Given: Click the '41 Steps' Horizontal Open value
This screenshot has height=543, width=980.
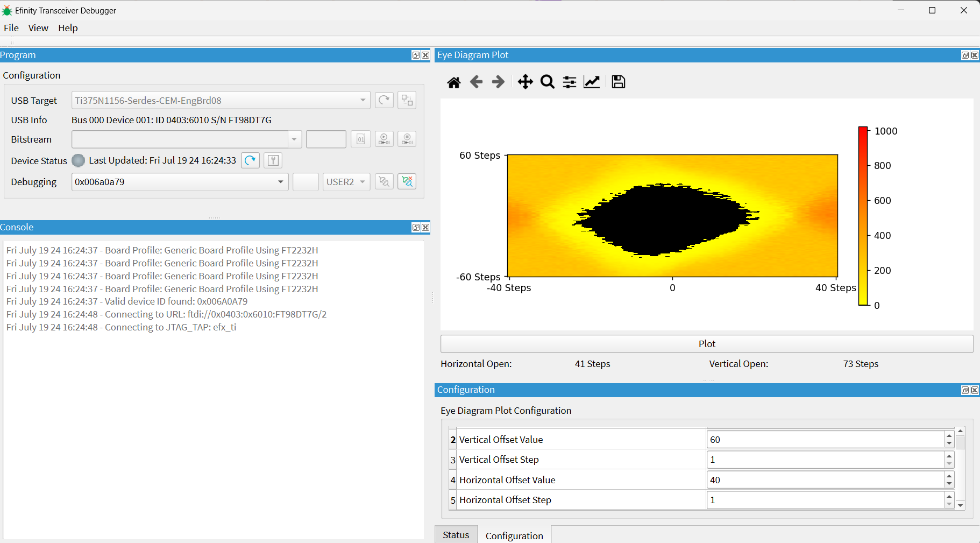Looking at the screenshot, I should point(592,364).
